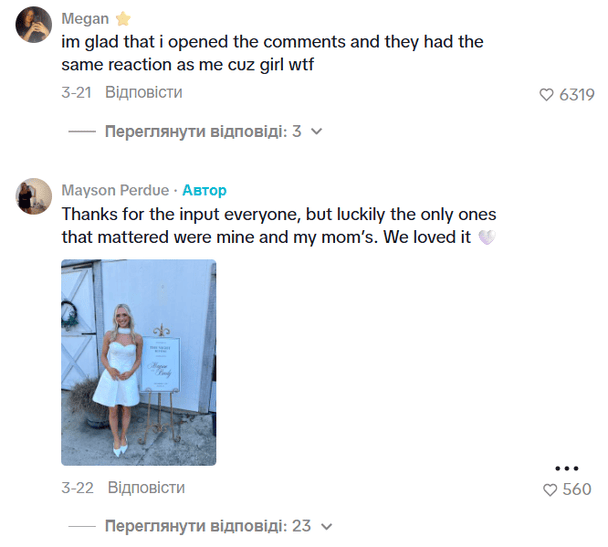Reply to Mayson Perdue's comment via Відповісти

(x=145, y=488)
